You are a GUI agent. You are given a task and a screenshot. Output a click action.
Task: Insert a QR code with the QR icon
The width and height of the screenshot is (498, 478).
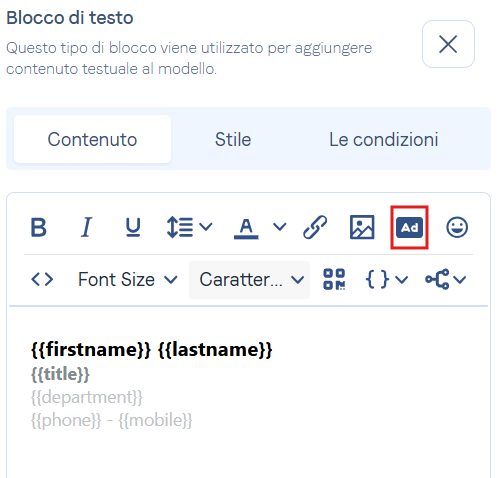pos(334,279)
